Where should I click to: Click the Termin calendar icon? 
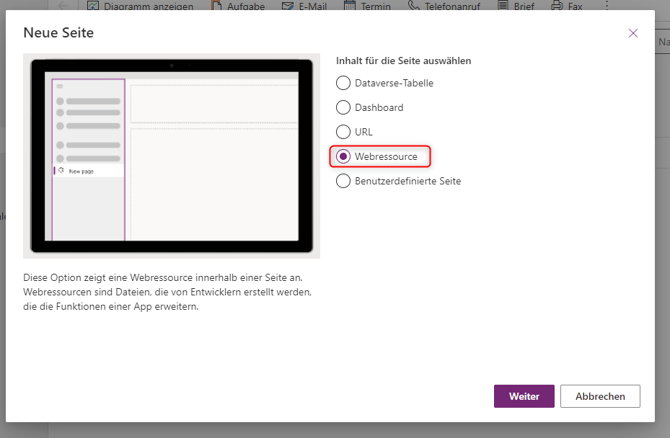pos(350,5)
